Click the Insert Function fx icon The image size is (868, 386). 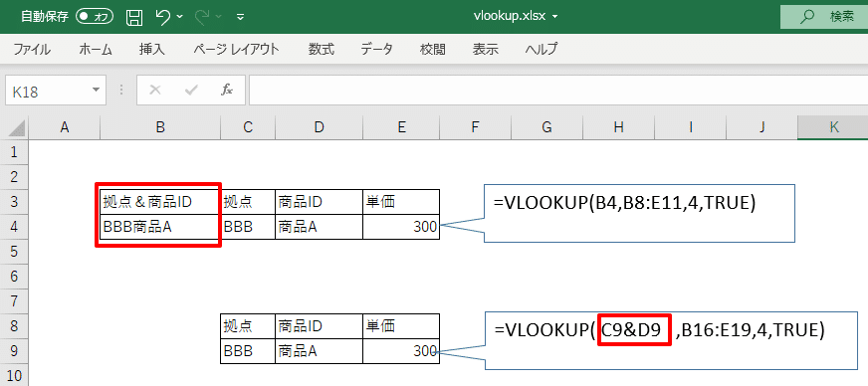[227, 91]
